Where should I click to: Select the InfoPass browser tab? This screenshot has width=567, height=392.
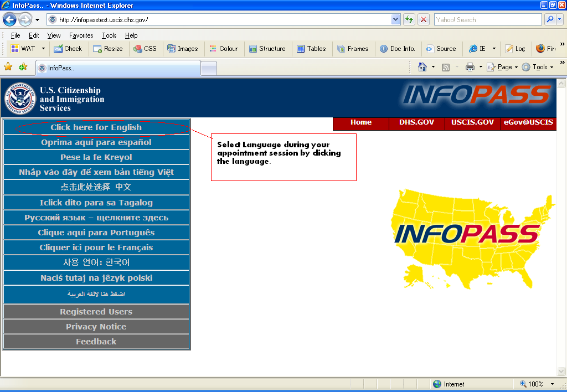tap(118, 68)
